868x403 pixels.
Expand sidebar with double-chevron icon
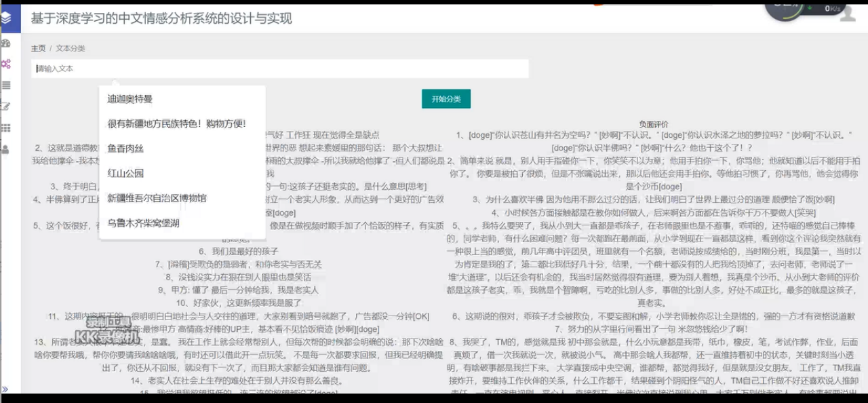coord(5,389)
